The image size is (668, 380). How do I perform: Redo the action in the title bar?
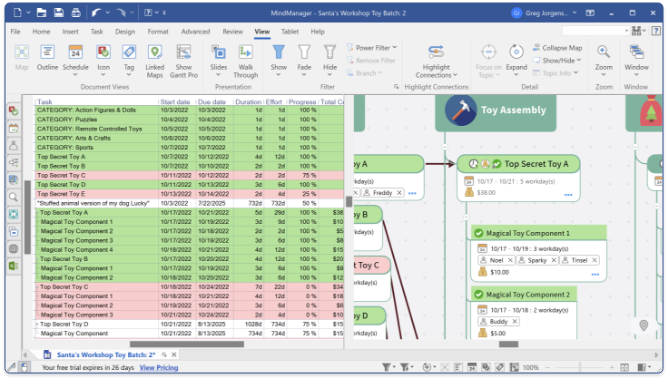tap(121, 13)
